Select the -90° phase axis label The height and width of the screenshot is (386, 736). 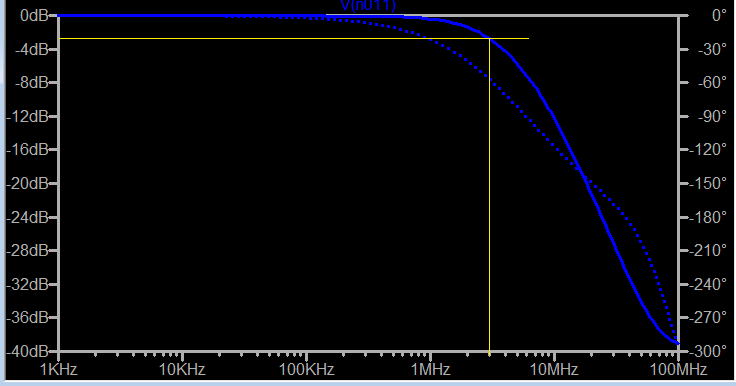(x=712, y=116)
